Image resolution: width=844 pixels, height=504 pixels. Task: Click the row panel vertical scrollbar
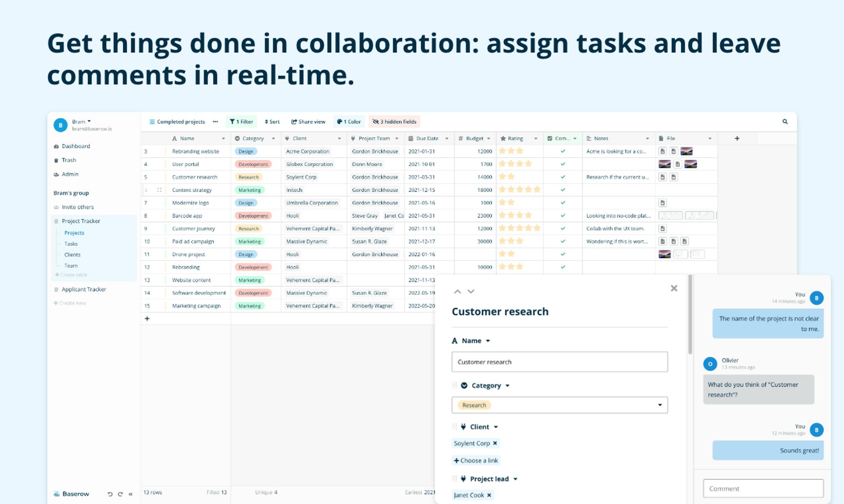[x=690, y=314]
